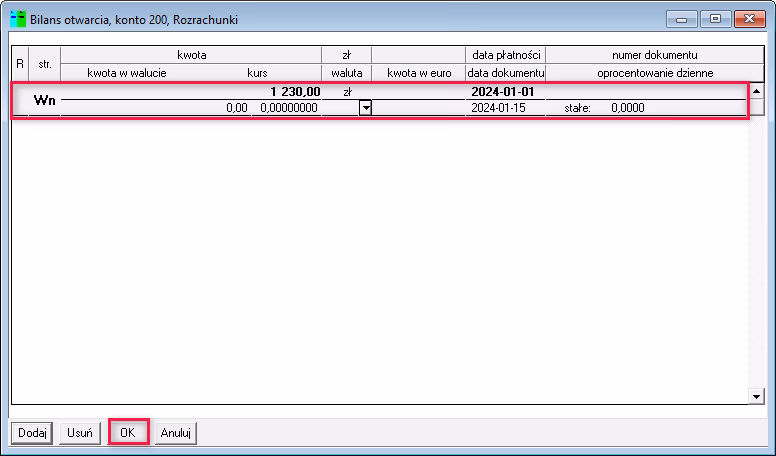Open the waluta currency dropdown arrow
This screenshot has height=456, width=776.
point(365,108)
